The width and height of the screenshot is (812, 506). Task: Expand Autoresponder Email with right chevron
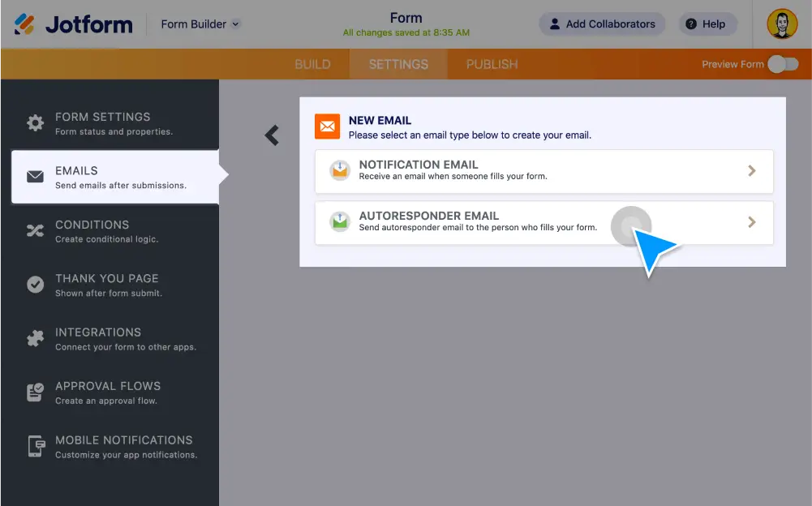[752, 222]
